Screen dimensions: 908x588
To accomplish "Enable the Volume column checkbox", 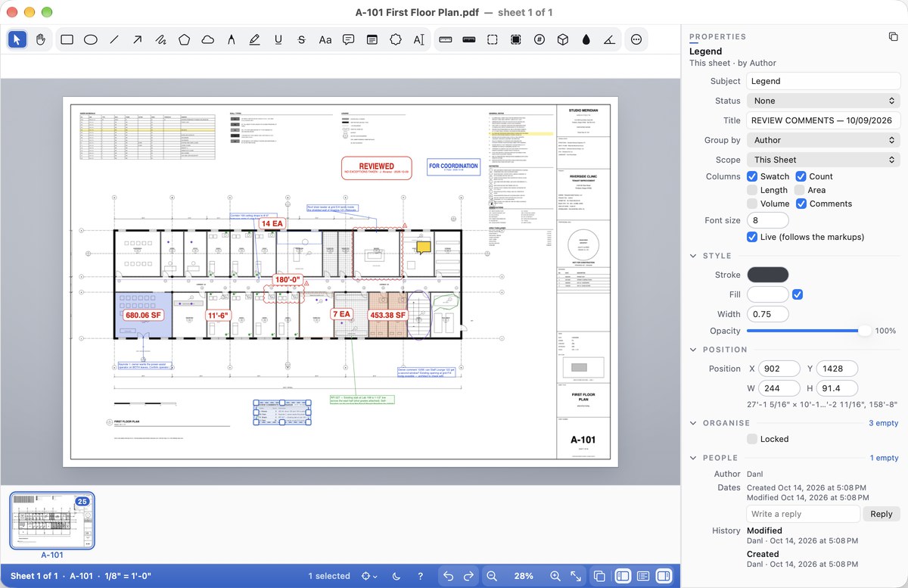I will coord(752,204).
